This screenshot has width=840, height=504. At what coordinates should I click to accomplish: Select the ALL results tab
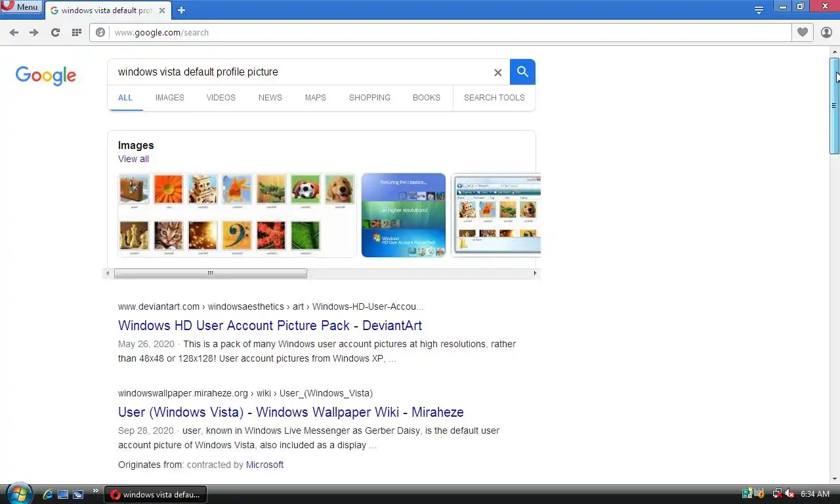point(125,98)
